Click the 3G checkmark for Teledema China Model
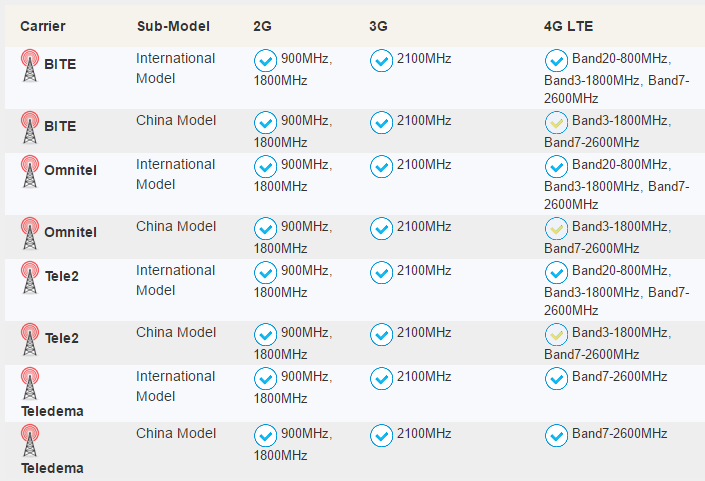Viewport: 705px width, 481px height. pos(381,436)
